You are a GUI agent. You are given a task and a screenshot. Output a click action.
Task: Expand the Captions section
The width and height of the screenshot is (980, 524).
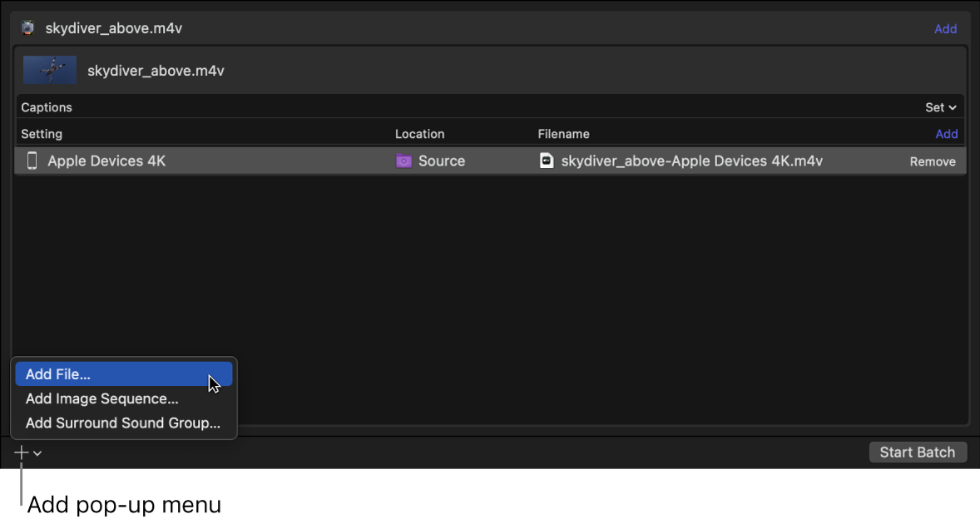point(47,107)
